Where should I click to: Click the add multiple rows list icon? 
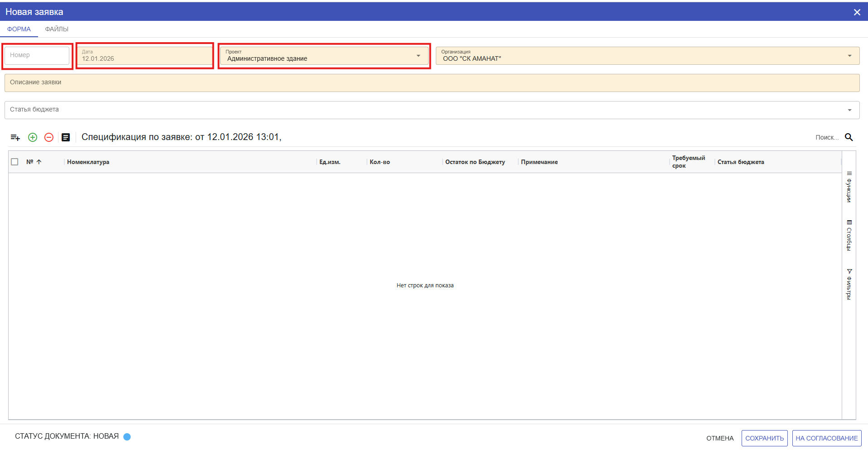(x=15, y=137)
